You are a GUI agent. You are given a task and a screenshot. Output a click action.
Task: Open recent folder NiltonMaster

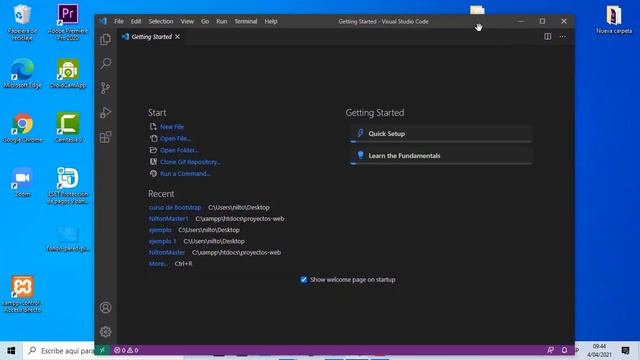click(167, 253)
